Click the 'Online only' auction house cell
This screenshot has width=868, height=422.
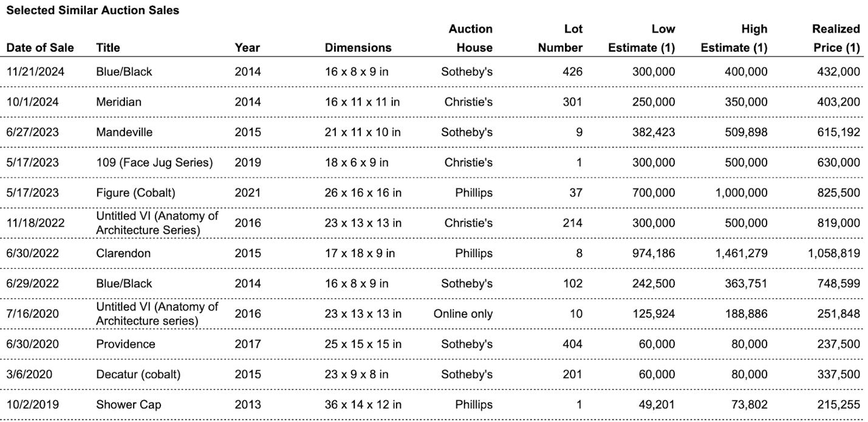pyautogui.click(x=463, y=314)
